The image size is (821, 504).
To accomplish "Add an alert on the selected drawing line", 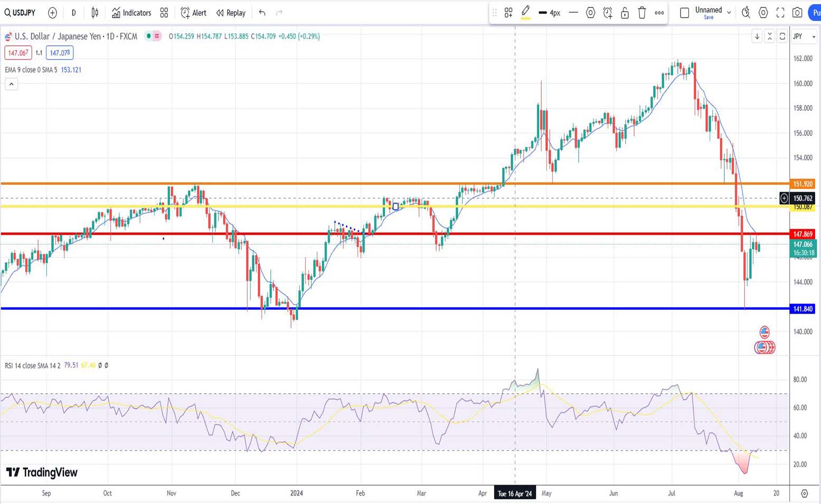I will (608, 13).
